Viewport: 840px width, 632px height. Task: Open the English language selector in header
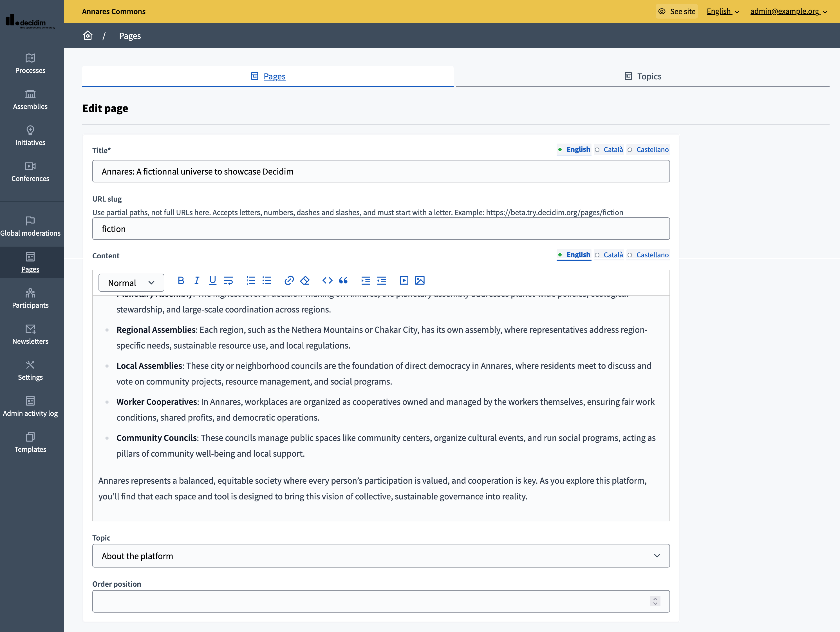pos(722,11)
